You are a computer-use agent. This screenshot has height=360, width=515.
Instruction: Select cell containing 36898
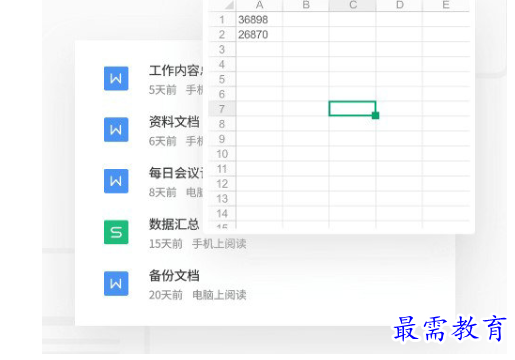tap(259, 20)
